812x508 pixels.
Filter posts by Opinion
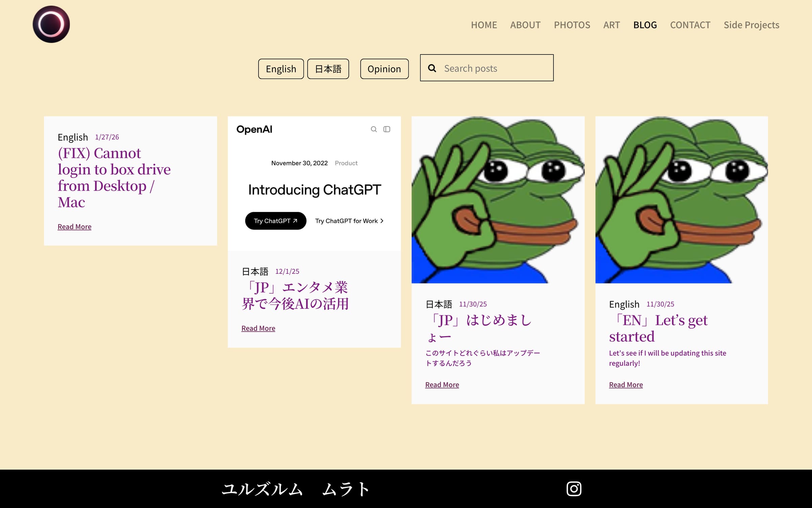coord(384,69)
